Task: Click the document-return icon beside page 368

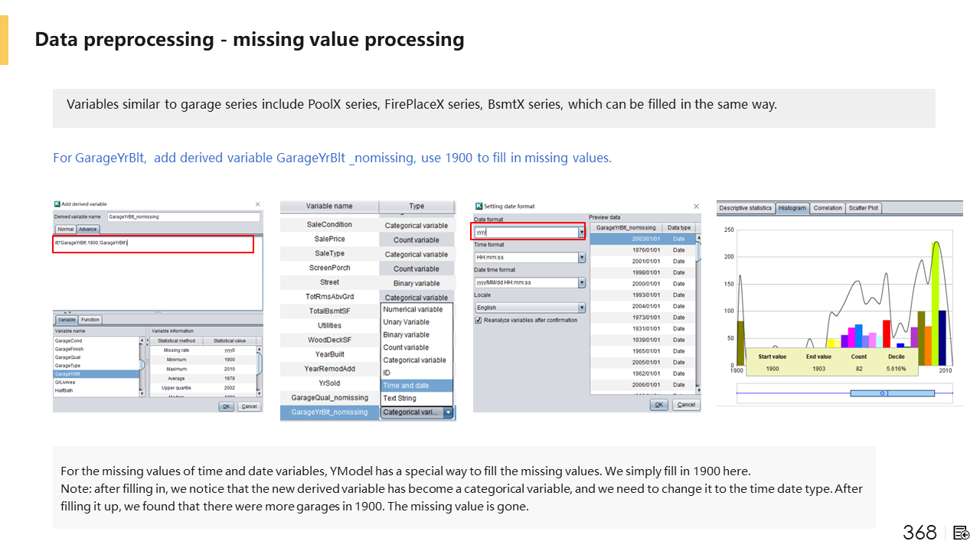Action: click(962, 533)
